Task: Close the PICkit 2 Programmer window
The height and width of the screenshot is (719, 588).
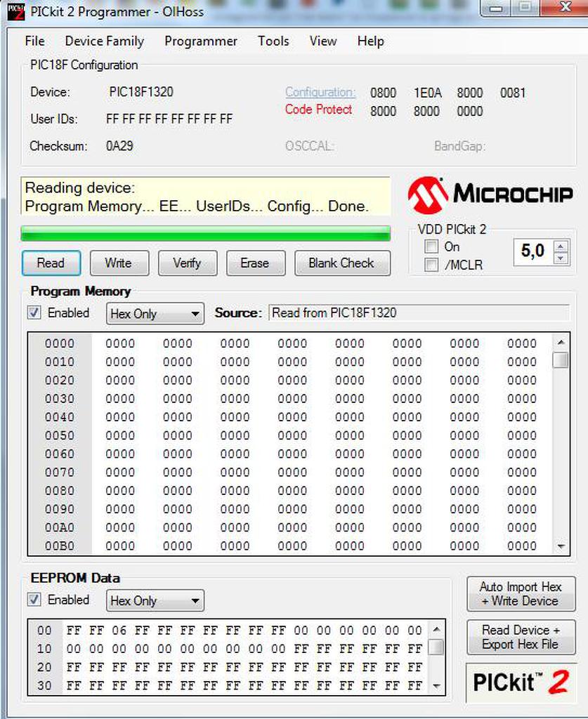Action: click(x=565, y=8)
